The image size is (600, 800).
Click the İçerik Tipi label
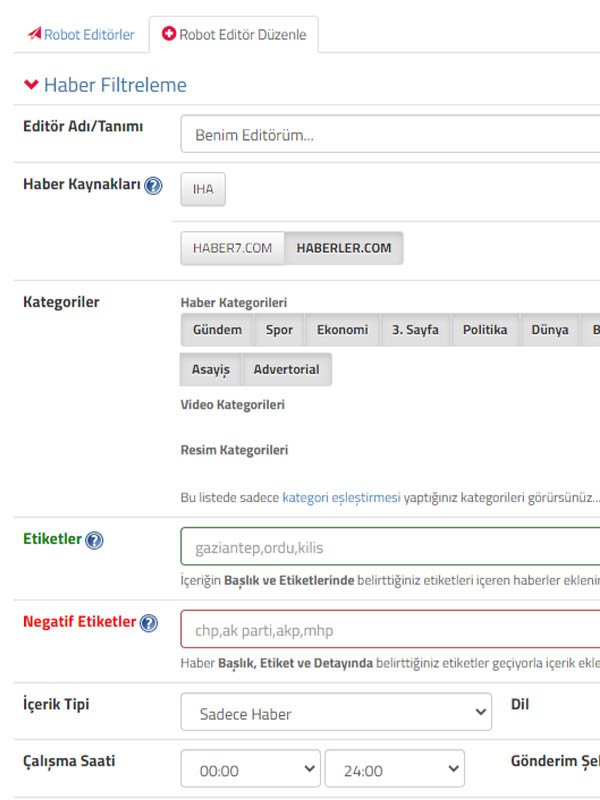(x=56, y=705)
